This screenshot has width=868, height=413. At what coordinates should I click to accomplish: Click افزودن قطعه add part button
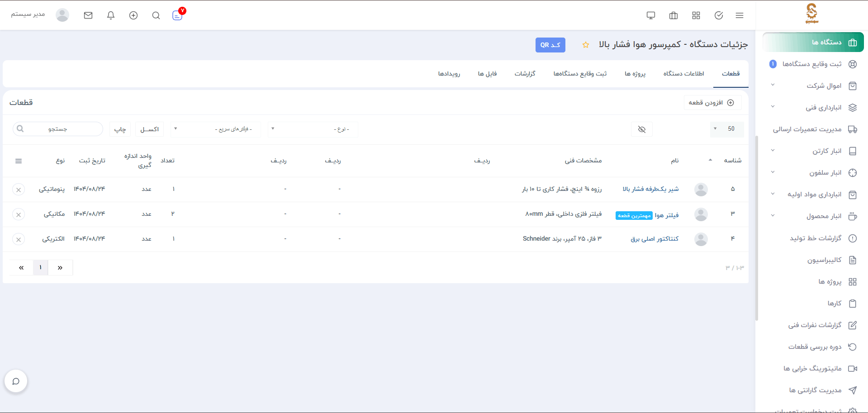712,103
